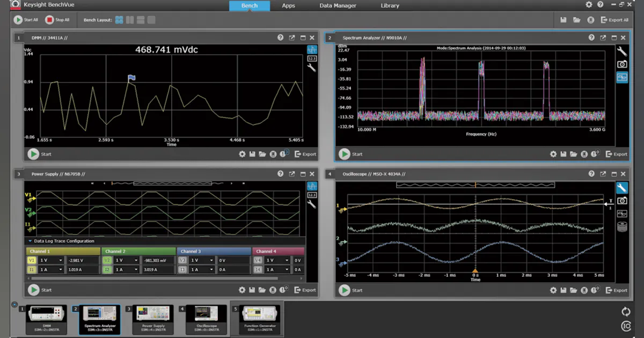
Task: Open the Power Supply panel gear settings
Action: [242, 290]
